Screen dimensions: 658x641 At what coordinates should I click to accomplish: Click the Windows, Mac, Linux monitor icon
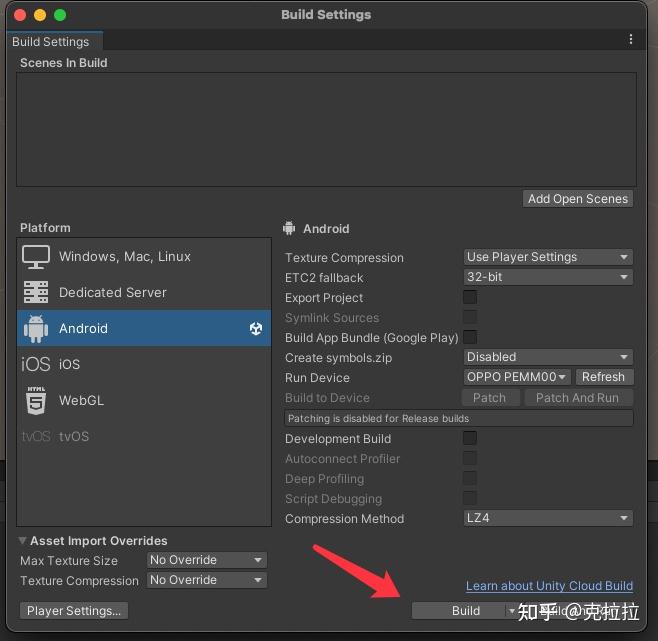pos(36,257)
